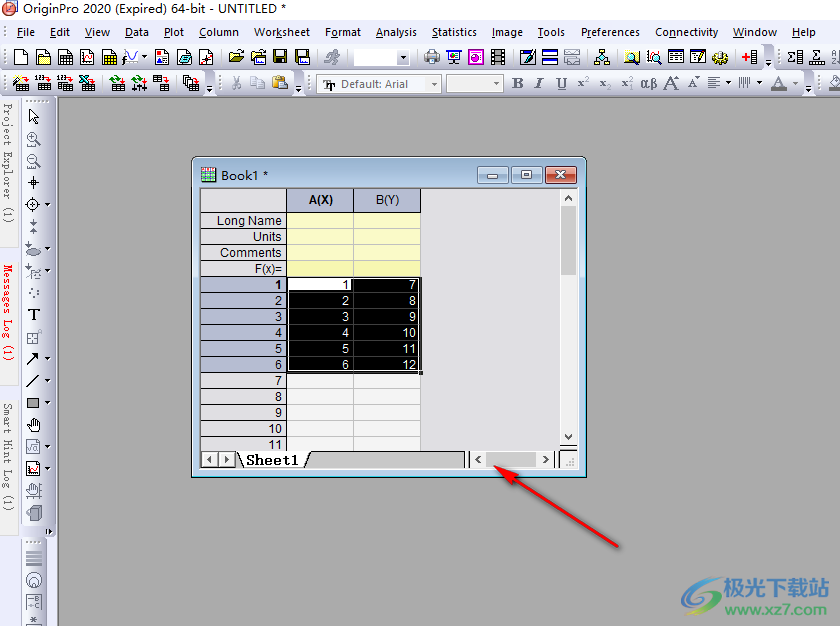The image size is (840, 626).
Task: Expand the line tool options
Action: click(48, 381)
